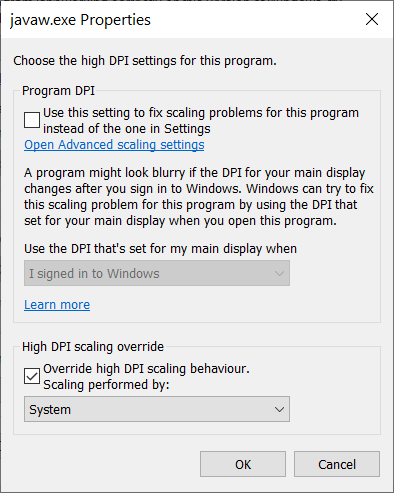Image resolution: width=394 pixels, height=493 pixels.
Task: Confirm settings with the OK button
Action: point(243,464)
